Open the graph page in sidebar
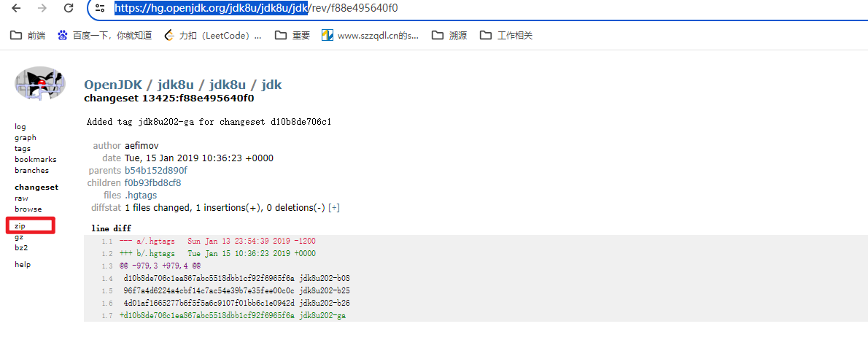The width and height of the screenshot is (868, 340). pyautogui.click(x=26, y=138)
